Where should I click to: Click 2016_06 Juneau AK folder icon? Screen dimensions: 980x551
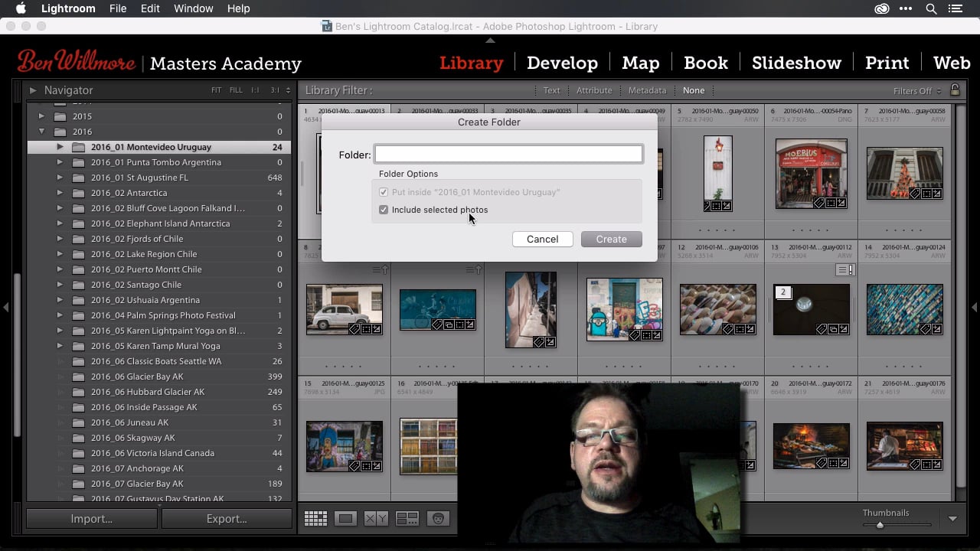click(x=78, y=422)
